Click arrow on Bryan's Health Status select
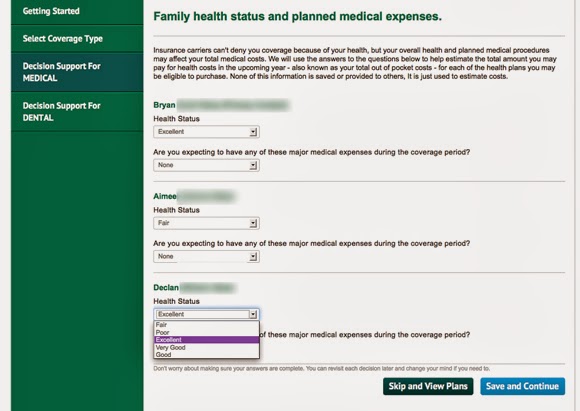580x411 pixels. tap(253, 132)
